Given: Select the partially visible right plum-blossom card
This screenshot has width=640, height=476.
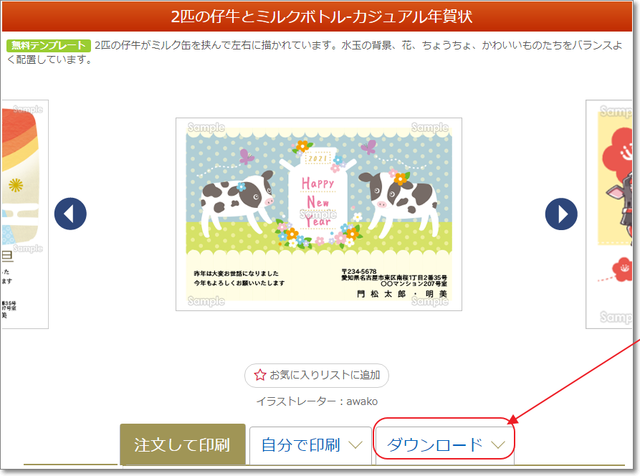Looking at the screenshot, I should pyautogui.click(x=609, y=214).
